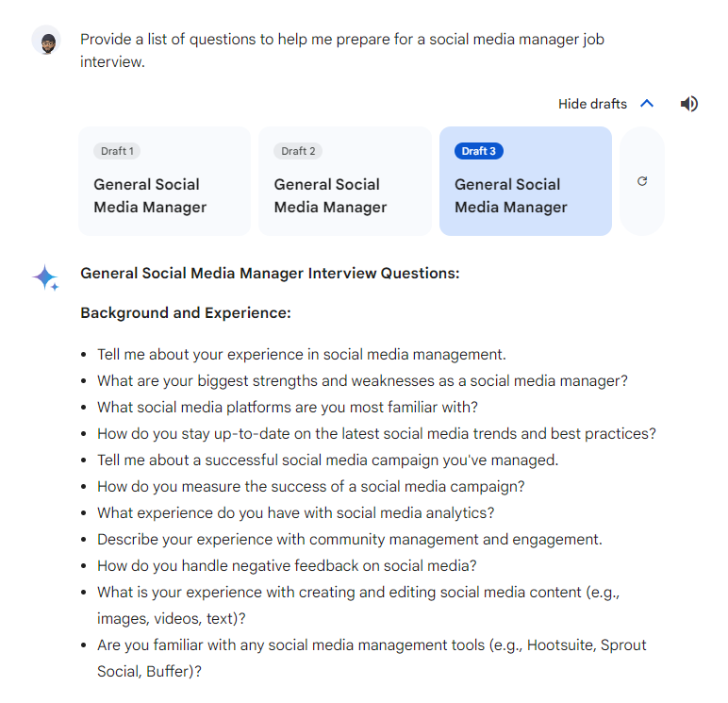The image size is (728, 703).
Task: Click the gray Draft 1 badge
Action: point(117,151)
